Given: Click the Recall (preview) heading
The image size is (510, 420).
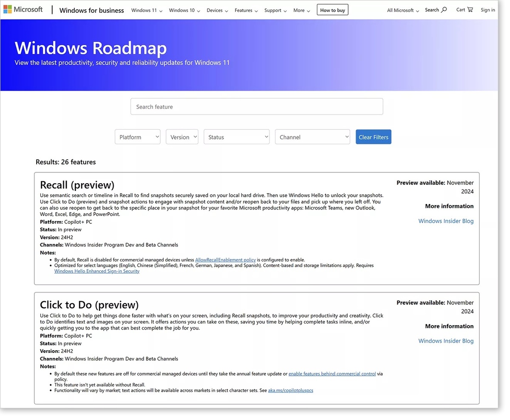Looking at the screenshot, I should coord(77,185).
